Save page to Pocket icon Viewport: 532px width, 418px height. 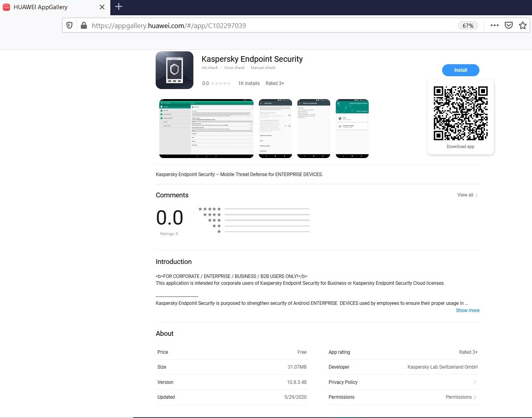509,25
